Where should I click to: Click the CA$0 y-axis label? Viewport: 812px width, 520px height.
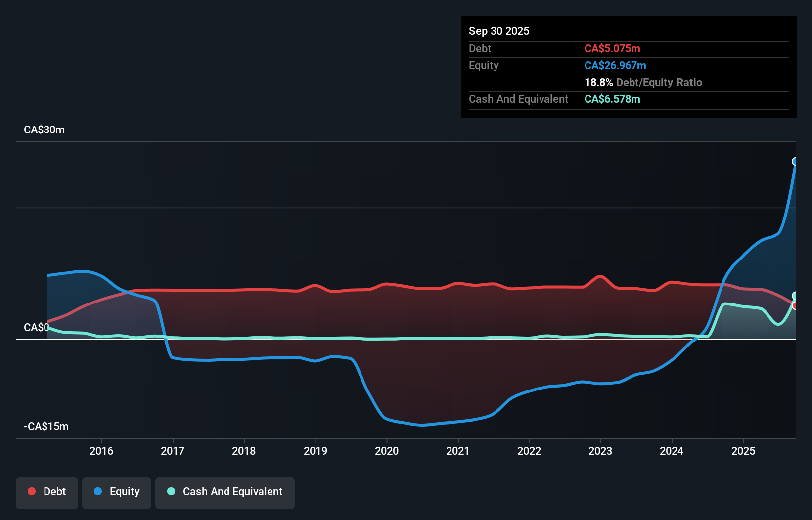pyautogui.click(x=37, y=328)
